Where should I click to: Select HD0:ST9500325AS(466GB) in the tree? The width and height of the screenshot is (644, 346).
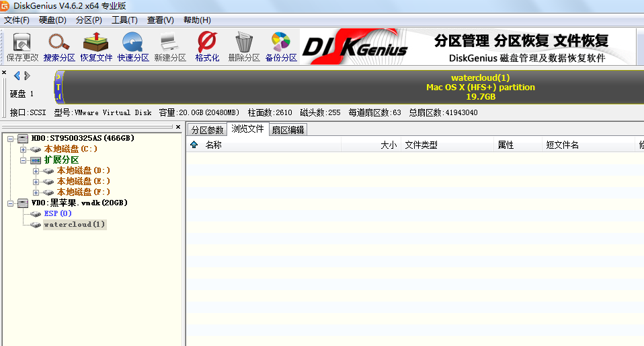83,138
